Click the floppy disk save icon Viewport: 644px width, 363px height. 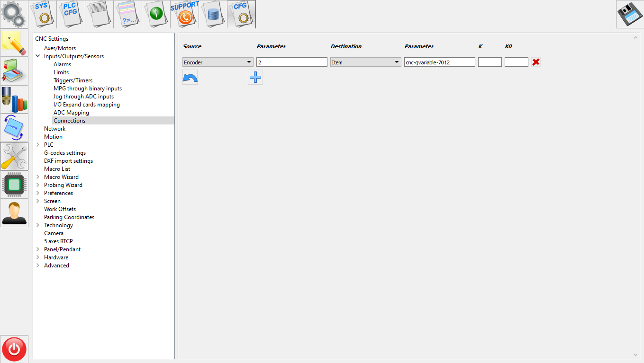[x=629, y=14]
